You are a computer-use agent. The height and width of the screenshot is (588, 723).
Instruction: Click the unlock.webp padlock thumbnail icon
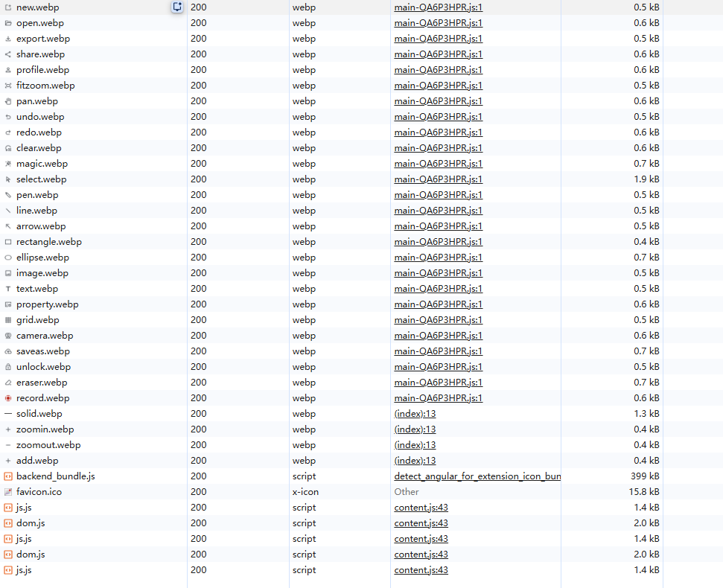click(x=8, y=367)
